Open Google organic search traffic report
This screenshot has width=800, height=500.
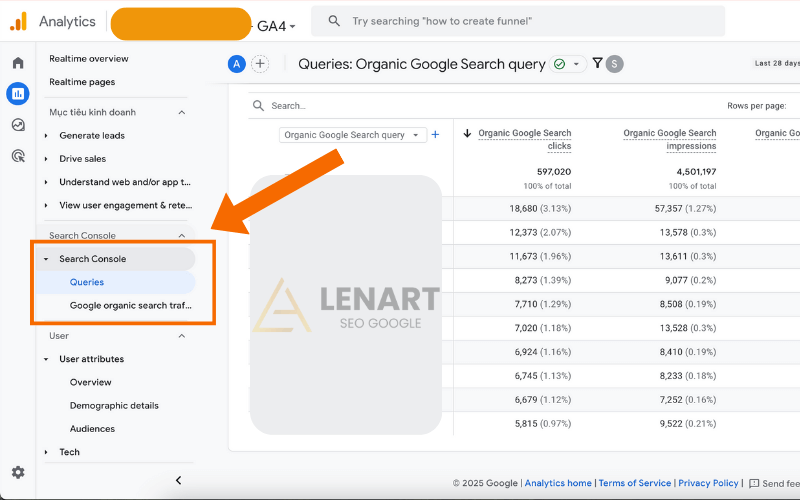131,306
